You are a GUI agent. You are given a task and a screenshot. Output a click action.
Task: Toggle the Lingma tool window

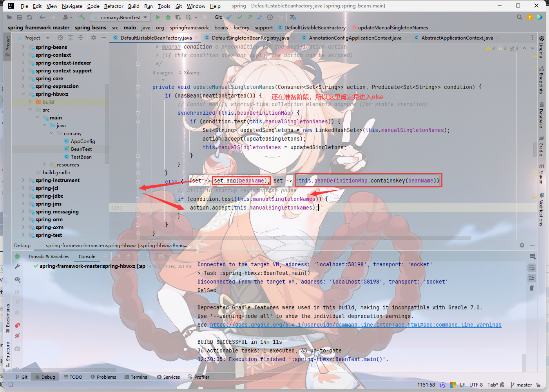coord(541,47)
